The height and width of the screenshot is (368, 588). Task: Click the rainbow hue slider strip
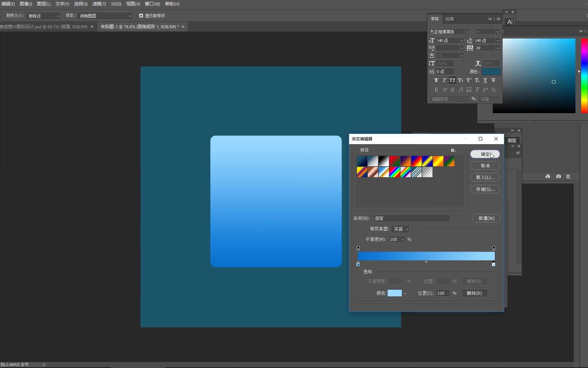pos(584,76)
